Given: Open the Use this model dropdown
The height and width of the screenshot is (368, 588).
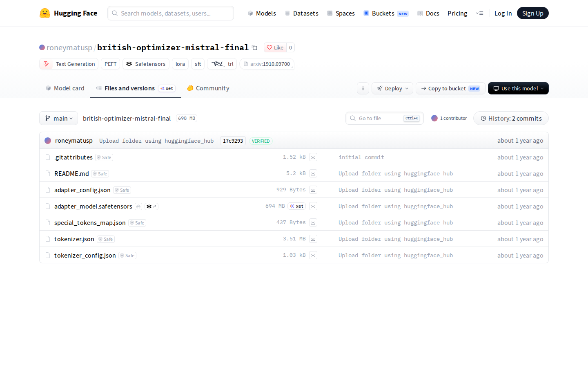Looking at the screenshot, I should click(x=518, y=88).
